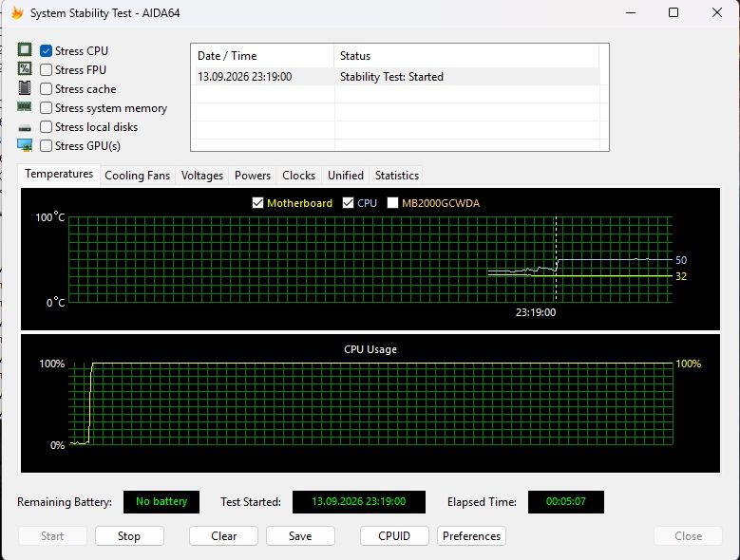Click the CPU temperature value 50
Image resolution: width=740 pixels, height=560 pixels.
pyautogui.click(x=681, y=260)
